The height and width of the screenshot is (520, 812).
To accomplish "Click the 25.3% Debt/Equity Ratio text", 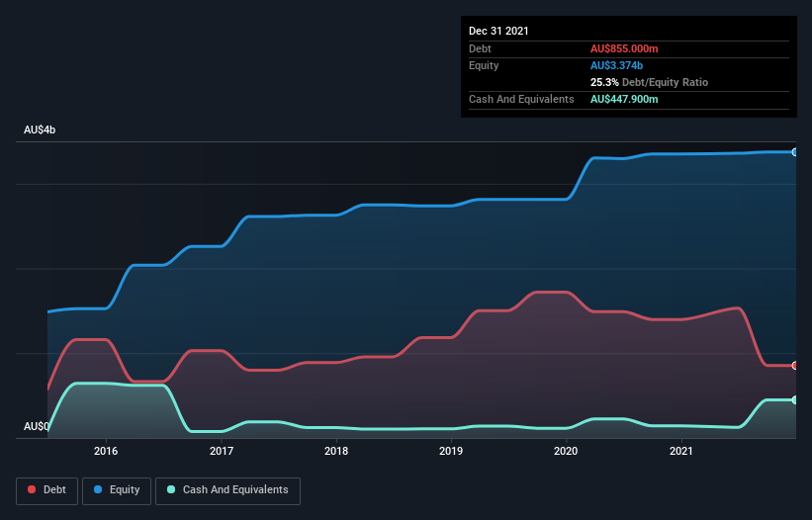I will (649, 82).
